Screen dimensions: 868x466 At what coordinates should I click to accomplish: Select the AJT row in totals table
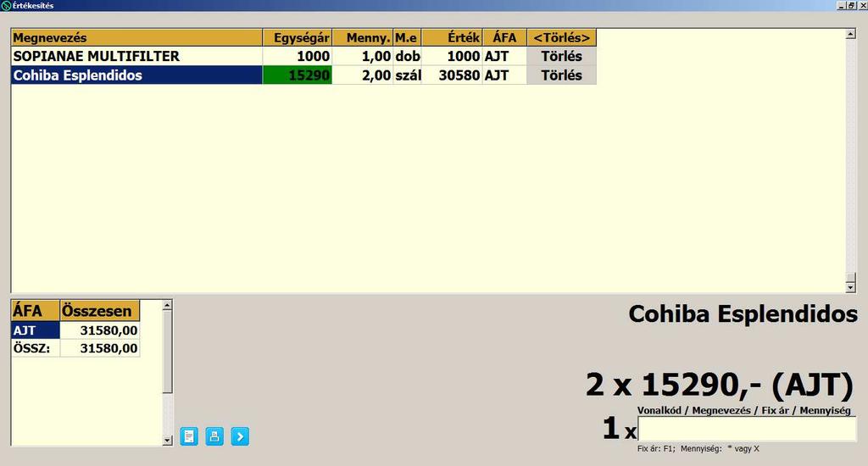[36, 330]
